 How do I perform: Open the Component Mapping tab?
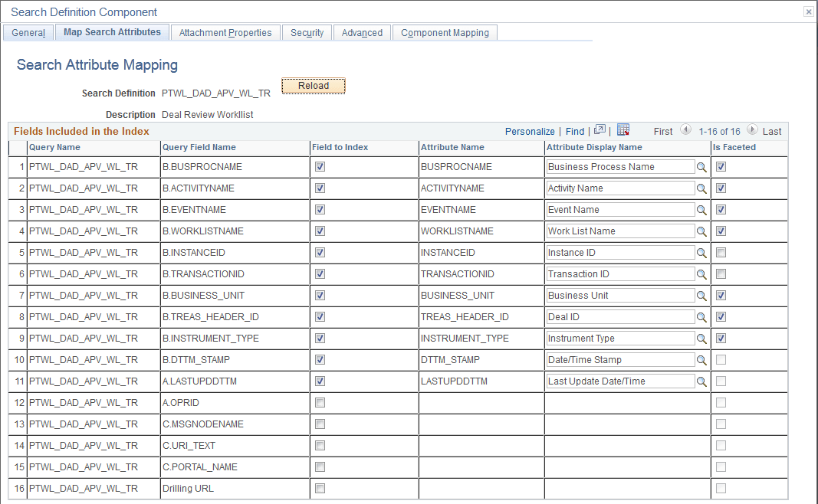[x=444, y=32]
